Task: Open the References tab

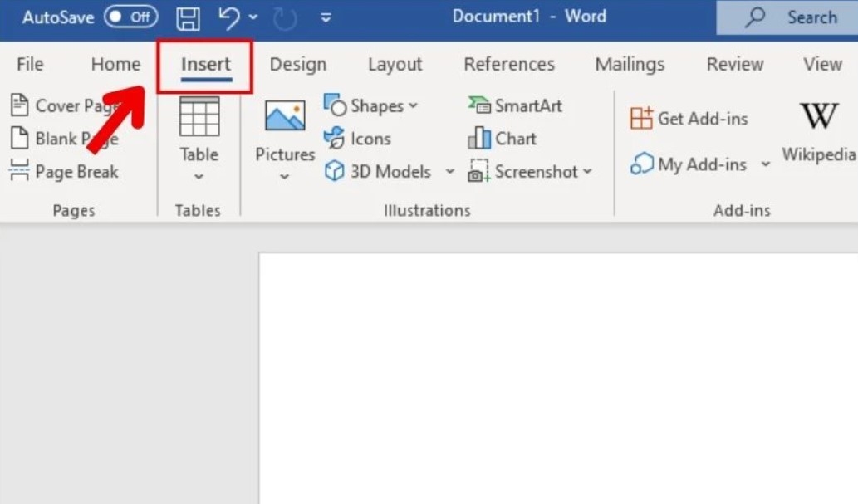Action: coord(509,65)
